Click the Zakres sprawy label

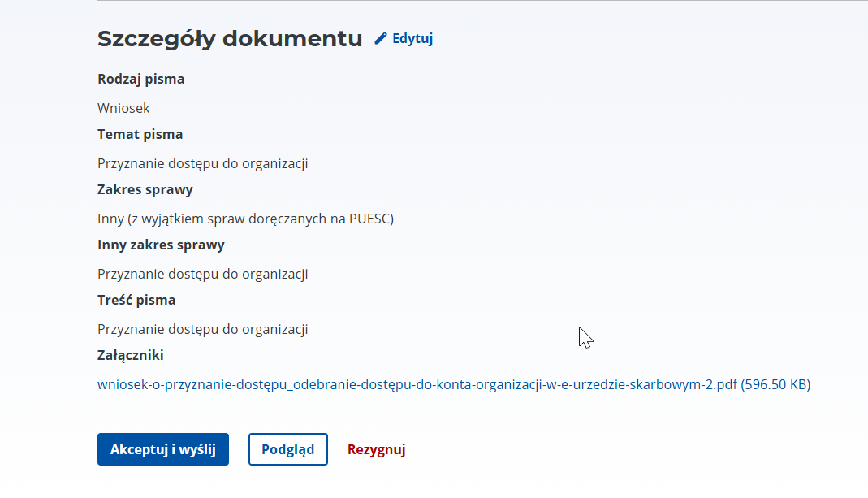tap(145, 189)
